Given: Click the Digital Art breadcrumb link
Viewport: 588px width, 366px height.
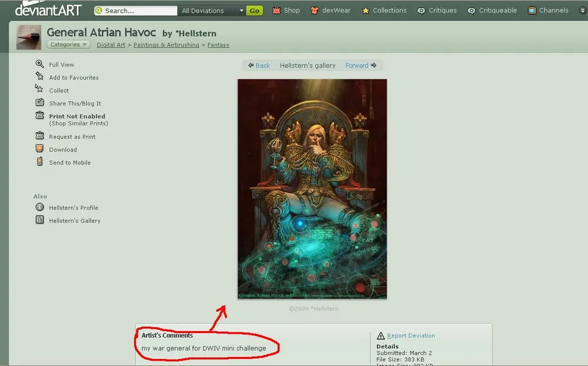Looking at the screenshot, I should [x=111, y=45].
